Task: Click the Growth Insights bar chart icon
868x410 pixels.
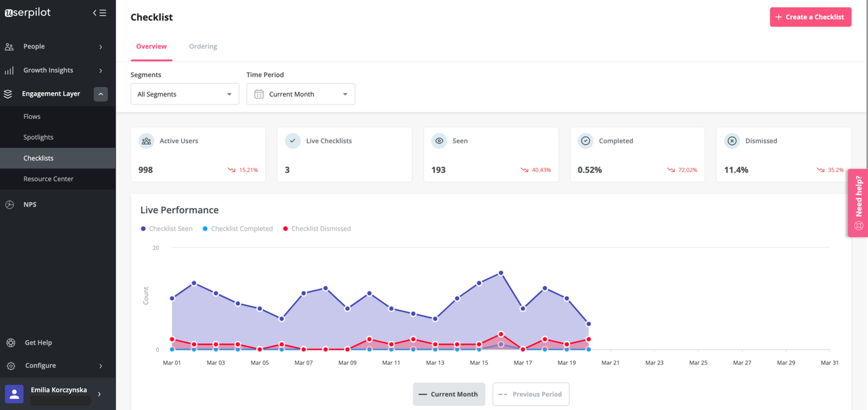Action: pyautogui.click(x=9, y=71)
